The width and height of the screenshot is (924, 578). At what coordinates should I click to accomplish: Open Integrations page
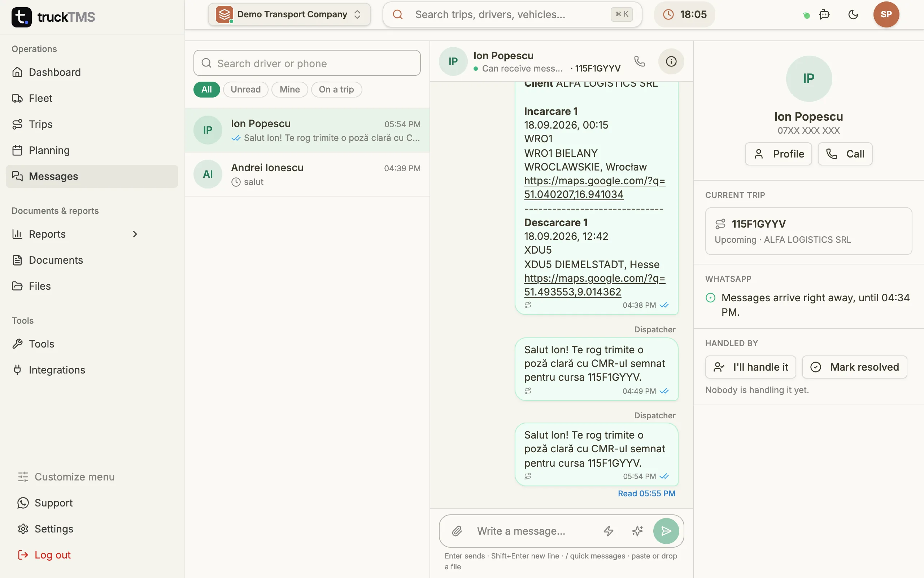click(x=92, y=370)
